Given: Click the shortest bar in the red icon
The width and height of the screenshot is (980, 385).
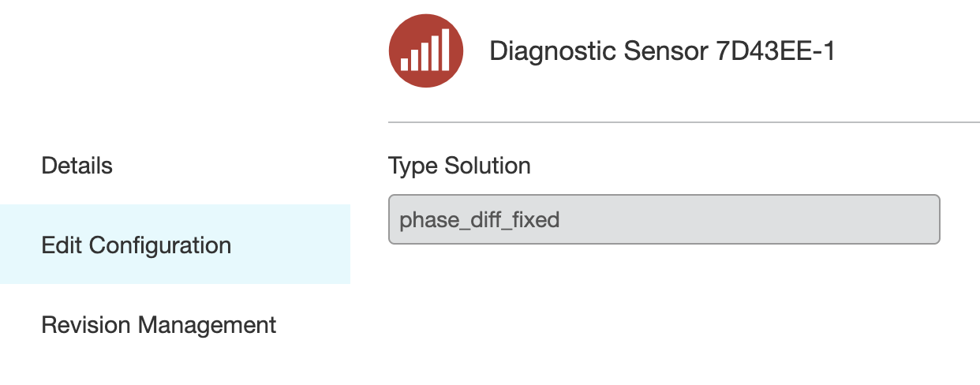Looking at the screenshot, I should click(x=406, y=65).
